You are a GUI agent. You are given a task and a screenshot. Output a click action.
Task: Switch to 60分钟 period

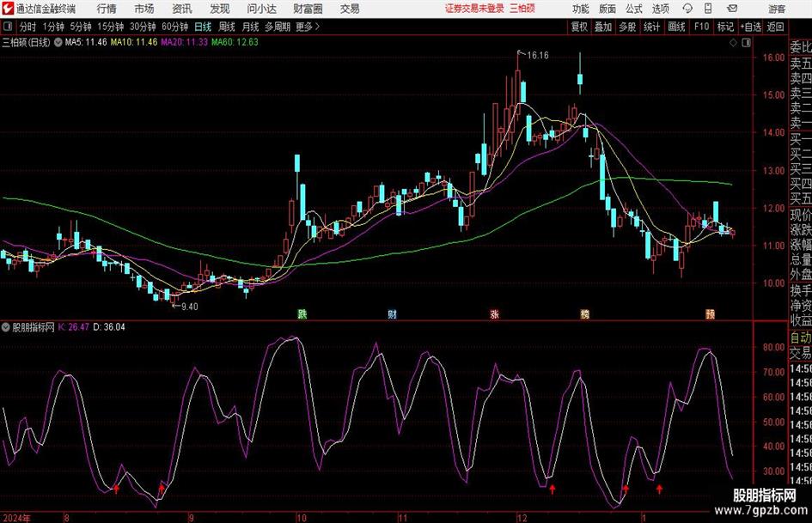tap(174, 27)
